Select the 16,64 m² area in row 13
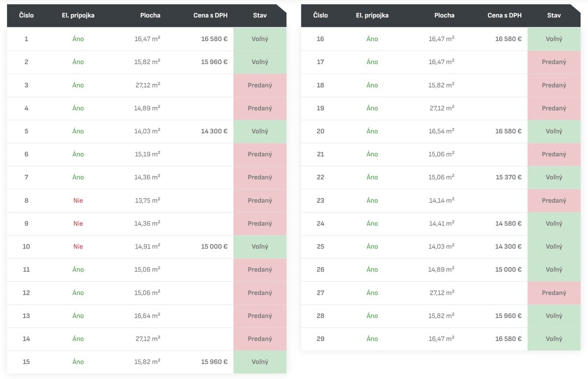The image size is (588, 379). pyautogui.click(x=147, y=316)
